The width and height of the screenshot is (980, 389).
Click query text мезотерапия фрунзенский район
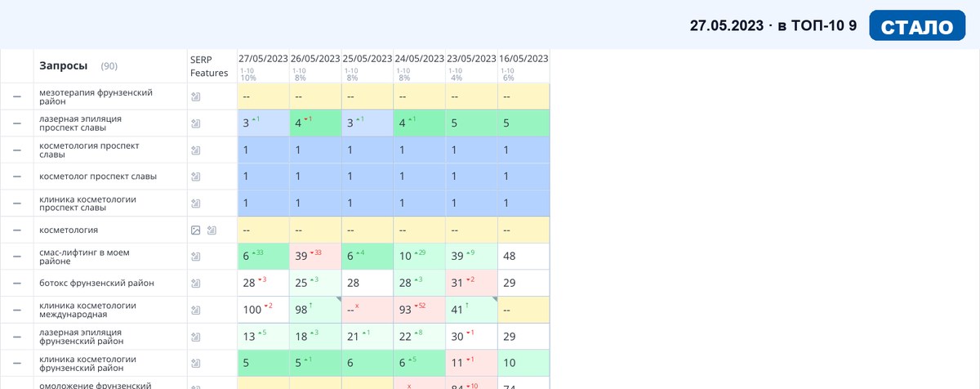(96, 97)
